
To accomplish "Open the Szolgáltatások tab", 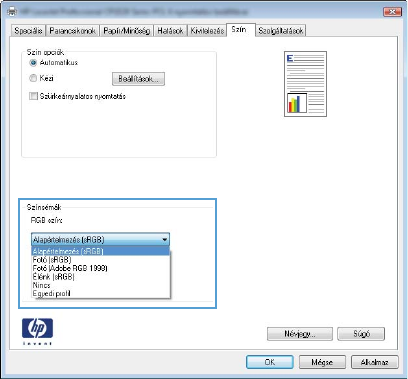I will coord(281,31).
